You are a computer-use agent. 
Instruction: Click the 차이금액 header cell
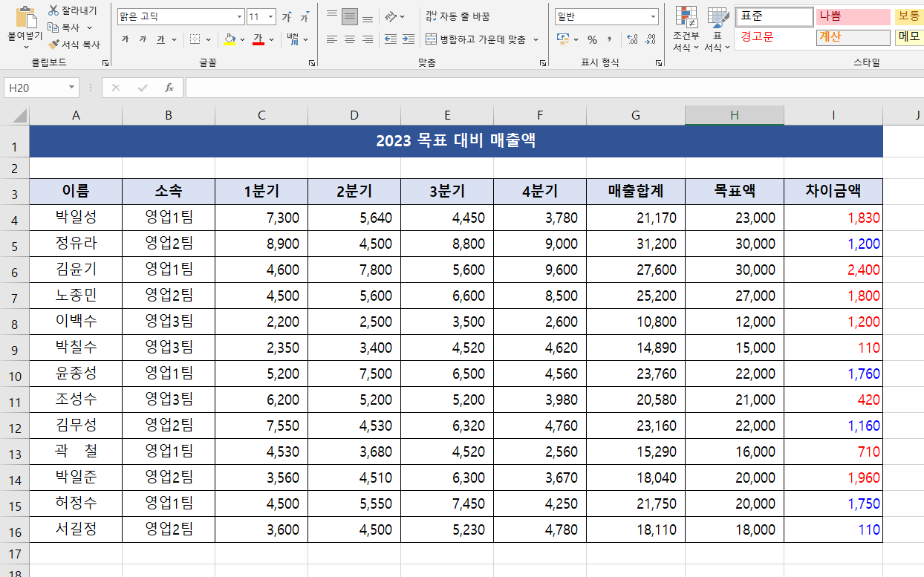[x=833, y=191]
